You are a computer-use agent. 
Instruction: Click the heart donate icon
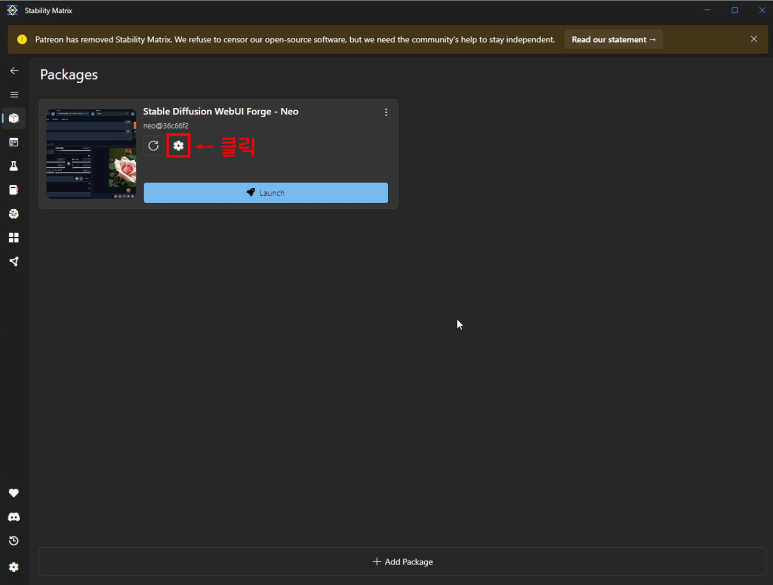(14, 493)
